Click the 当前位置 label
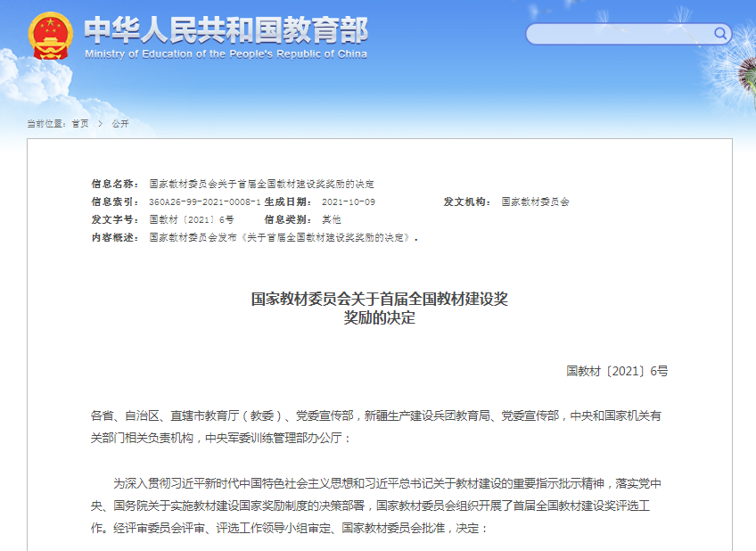Viewport: 756px width, 551px height. click(46, 124)
